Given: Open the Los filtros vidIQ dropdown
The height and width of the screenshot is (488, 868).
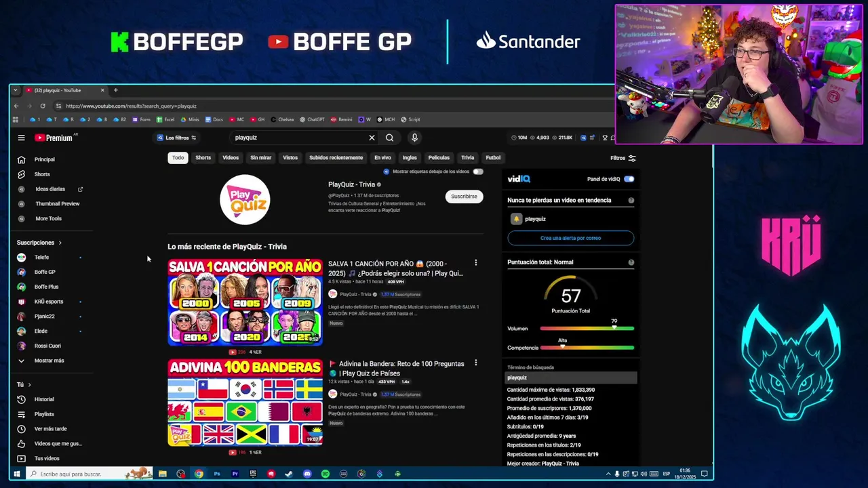Looking at the screenshot, I should [x=176, y=138].
